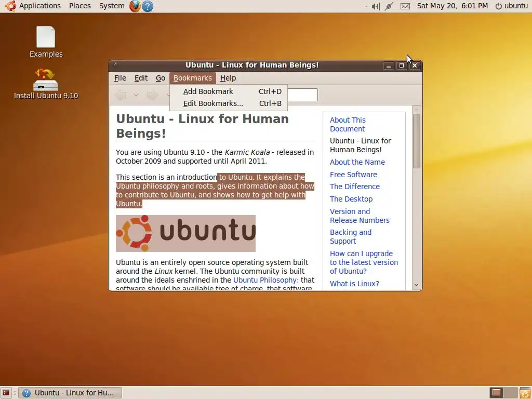This screenshot has width=532, height=399.
Task: Open the window menu at title bar left
Action: [x=116, y=65]
